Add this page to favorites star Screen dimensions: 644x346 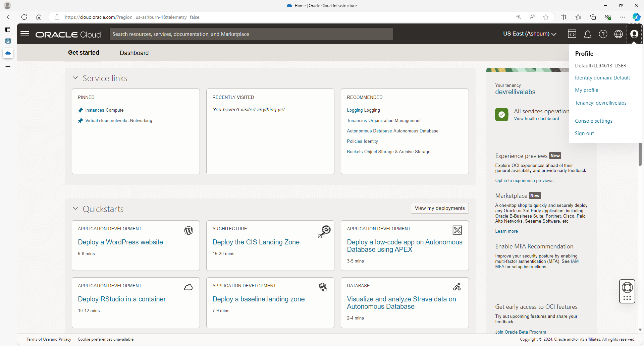pos(546,17)
